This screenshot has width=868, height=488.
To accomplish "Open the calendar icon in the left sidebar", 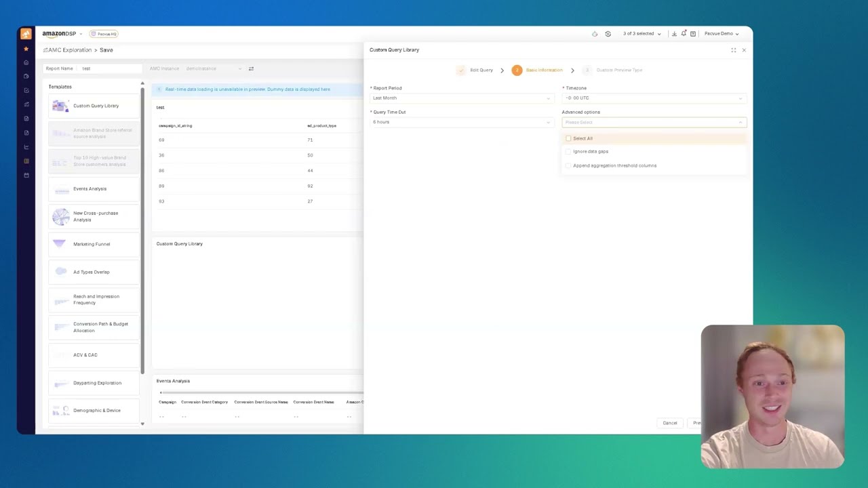I will point(26,176).
